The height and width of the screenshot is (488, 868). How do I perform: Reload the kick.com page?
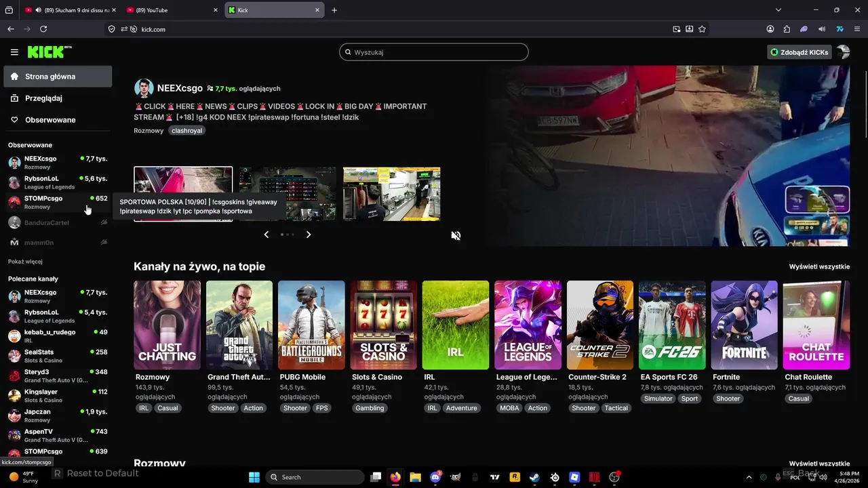pos(43,29)
